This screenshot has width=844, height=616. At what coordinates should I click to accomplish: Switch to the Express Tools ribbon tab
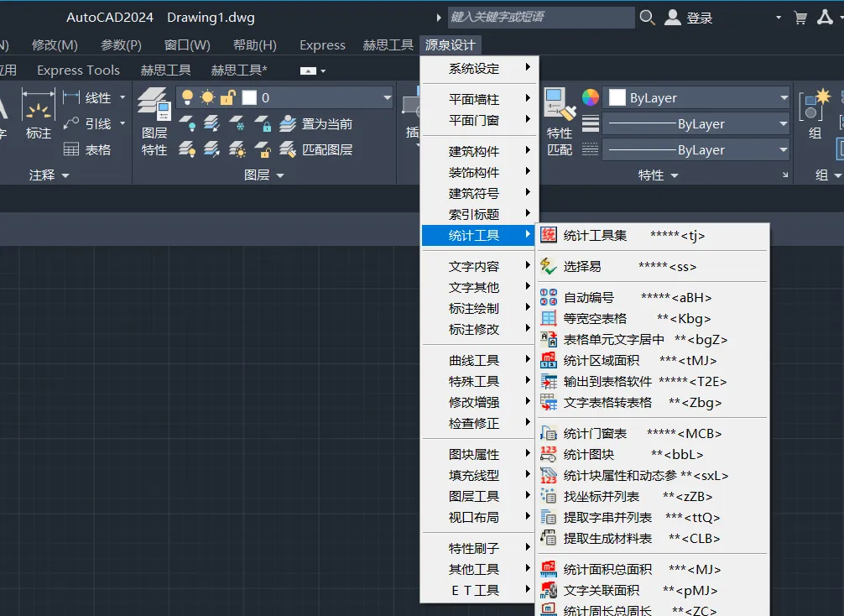78,70
